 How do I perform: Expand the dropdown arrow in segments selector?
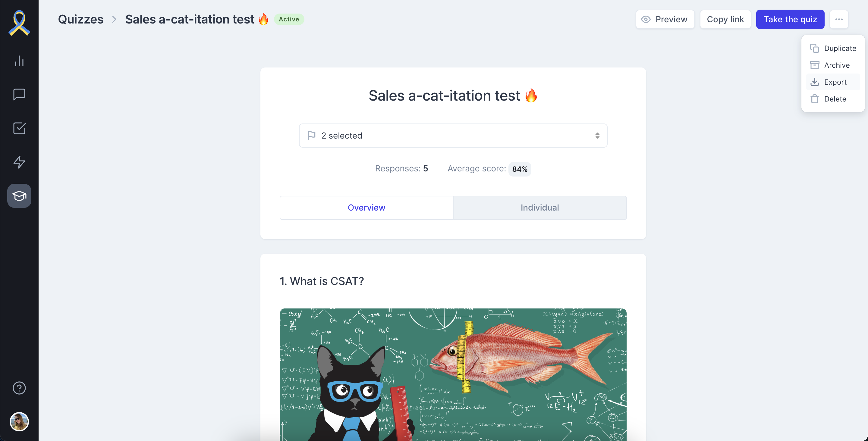click(x=597, y=135)
